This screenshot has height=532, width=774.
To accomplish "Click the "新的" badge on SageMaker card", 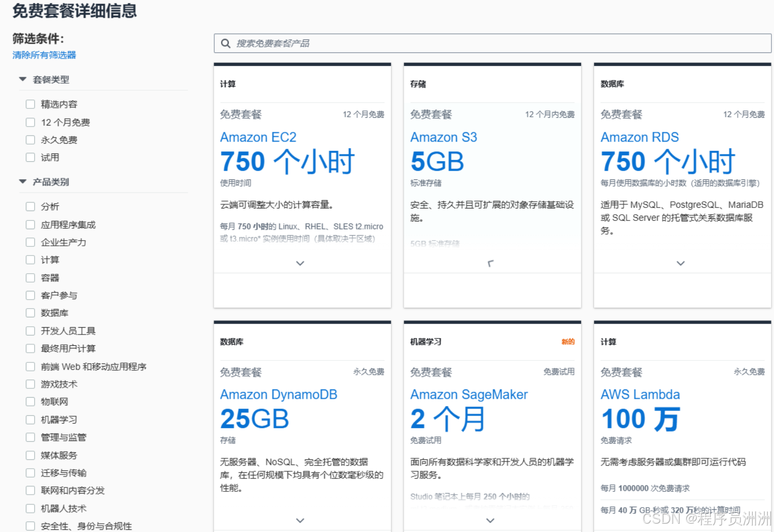I will click(568, 342).
